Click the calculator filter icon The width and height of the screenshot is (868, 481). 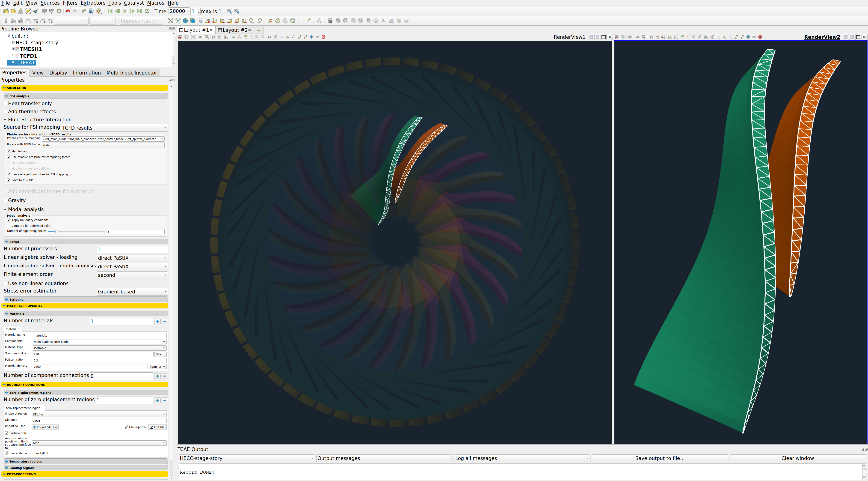(x=330, y=21)
